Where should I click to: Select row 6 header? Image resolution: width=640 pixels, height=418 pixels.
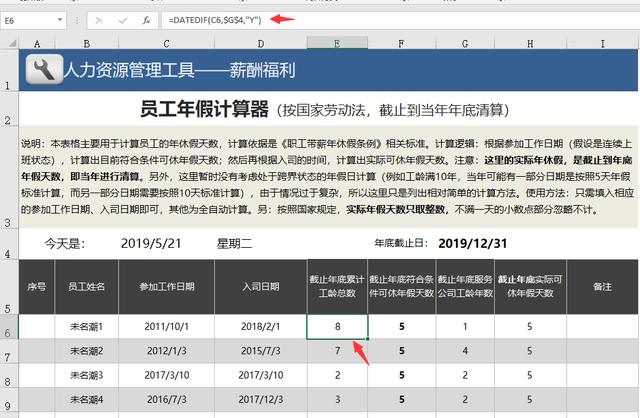(9, 327)
